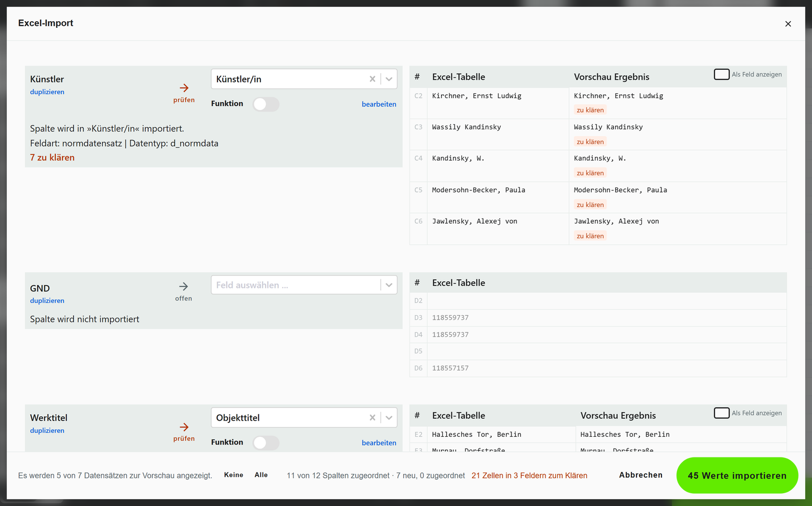Screen dimensions: 812x506
Task: Click the Excel-Tabelle header in GND table
Action: [x=458, y=283]
